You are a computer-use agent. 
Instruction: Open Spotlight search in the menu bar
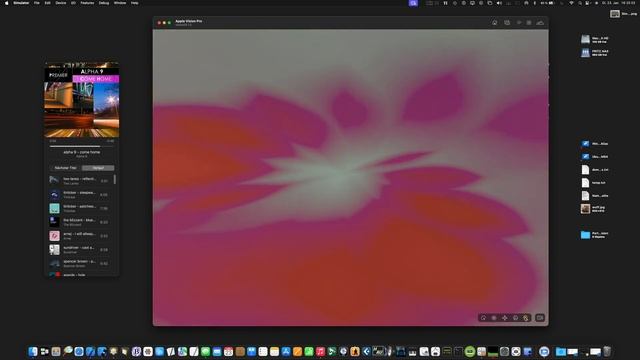click(x=580, y=3)
